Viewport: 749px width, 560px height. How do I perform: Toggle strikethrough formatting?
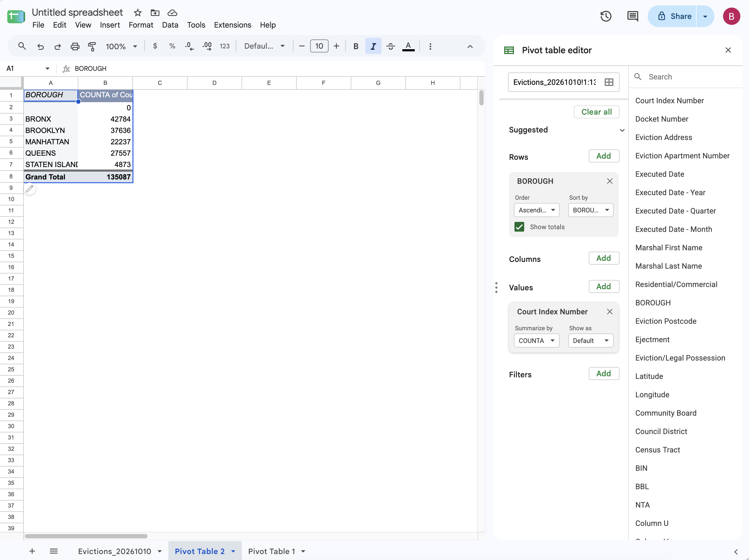click(390, 46)
